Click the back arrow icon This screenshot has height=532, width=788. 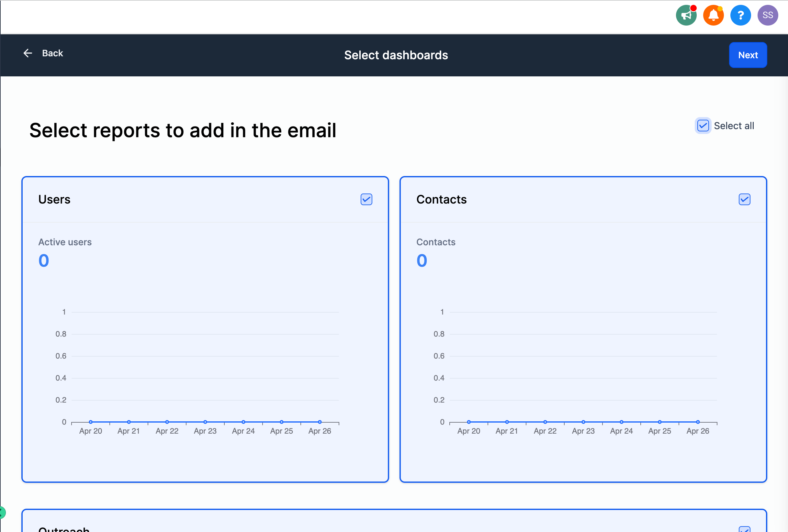(x=28, y=53)
